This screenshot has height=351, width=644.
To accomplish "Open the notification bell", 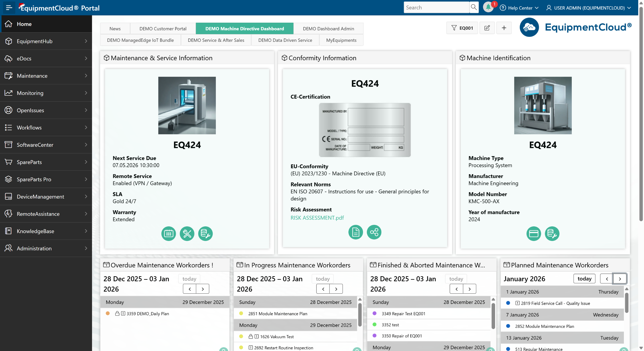I will (x=488, y=7).
